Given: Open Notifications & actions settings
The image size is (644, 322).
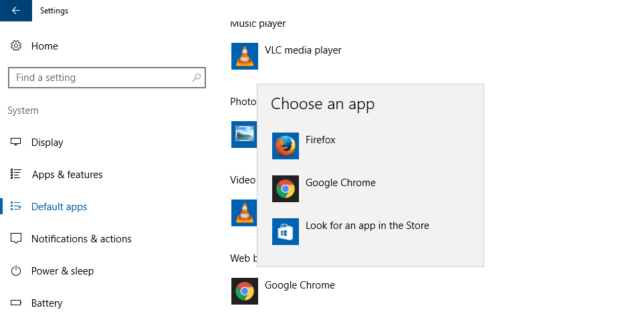Looking at the screenshot, I should click(x=82, y=239).
